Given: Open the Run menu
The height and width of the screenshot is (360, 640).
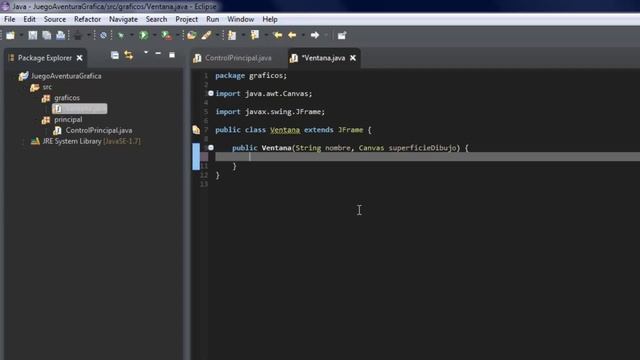Looking at the screenshot, I should tap(213, 19).
